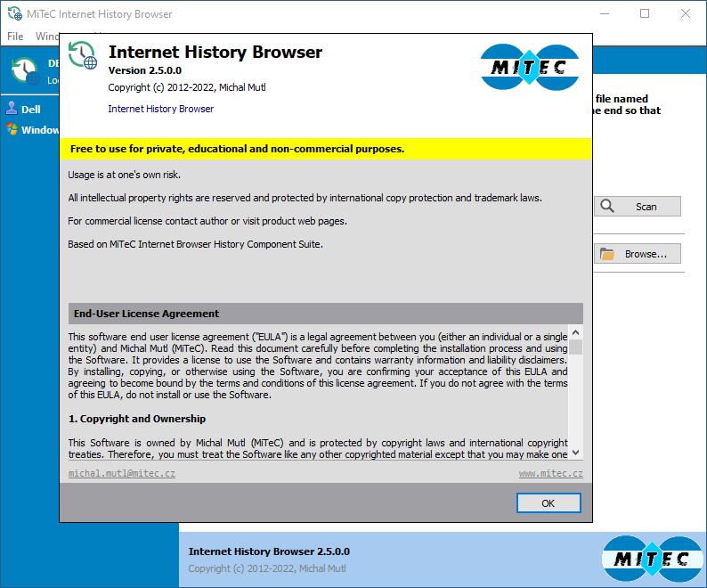Click the history clock icon in sidebar header
This screenshot has width=707, height=588.
point(25,71)
